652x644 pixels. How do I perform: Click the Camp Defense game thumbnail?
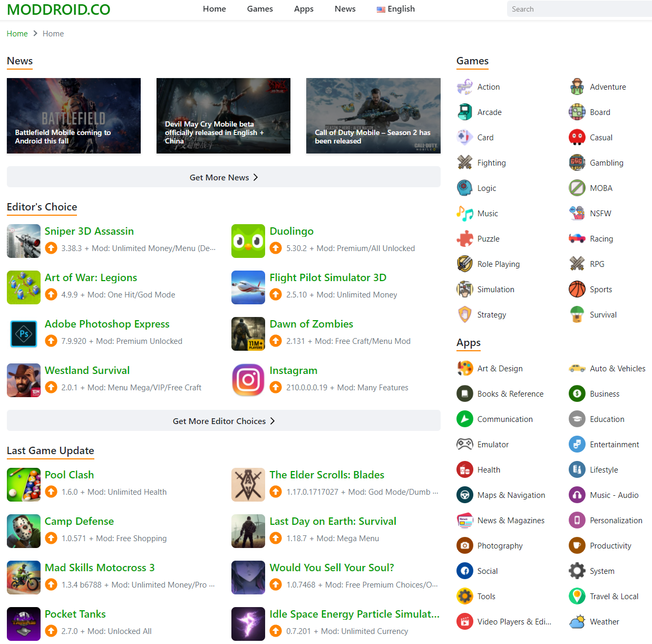(24, 531)
